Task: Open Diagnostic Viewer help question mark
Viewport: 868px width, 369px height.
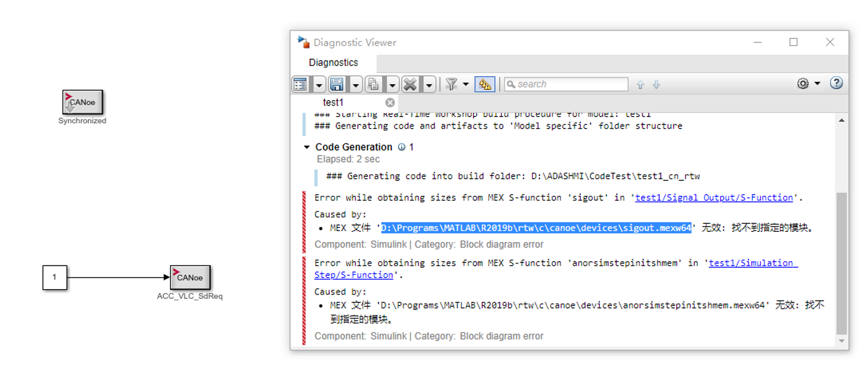Action: click(836, 84)
